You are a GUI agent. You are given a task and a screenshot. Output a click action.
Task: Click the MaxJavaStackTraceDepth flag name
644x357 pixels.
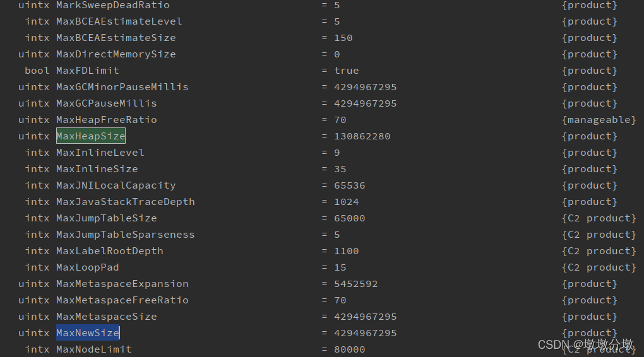coord(125,202)
